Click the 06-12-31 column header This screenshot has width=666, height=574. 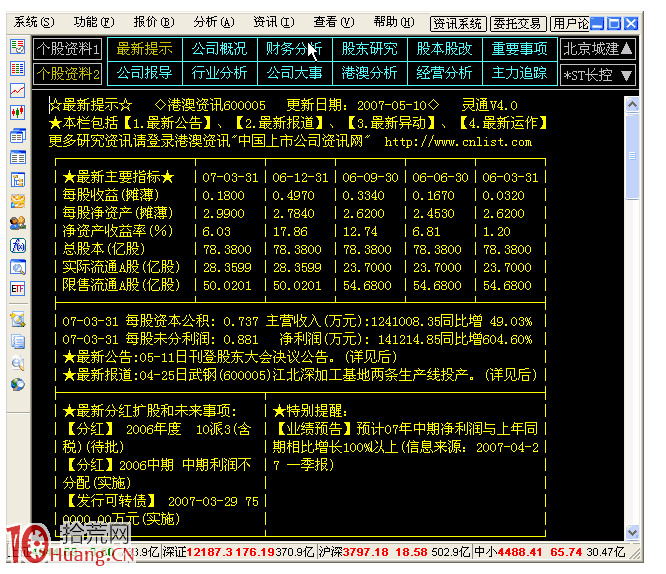(300, 178)
